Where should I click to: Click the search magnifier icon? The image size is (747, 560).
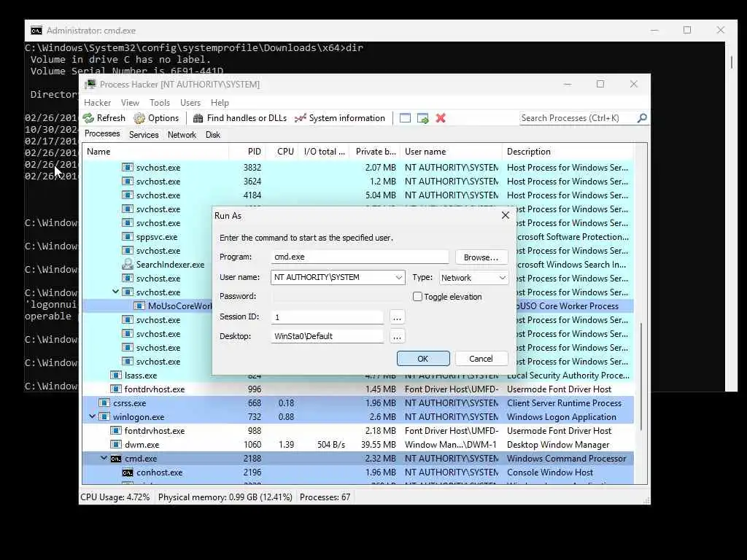coord(642,117)
